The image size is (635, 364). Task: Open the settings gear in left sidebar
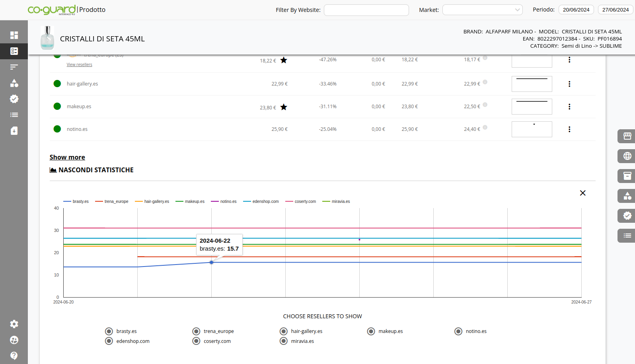[x=14, y=324]
